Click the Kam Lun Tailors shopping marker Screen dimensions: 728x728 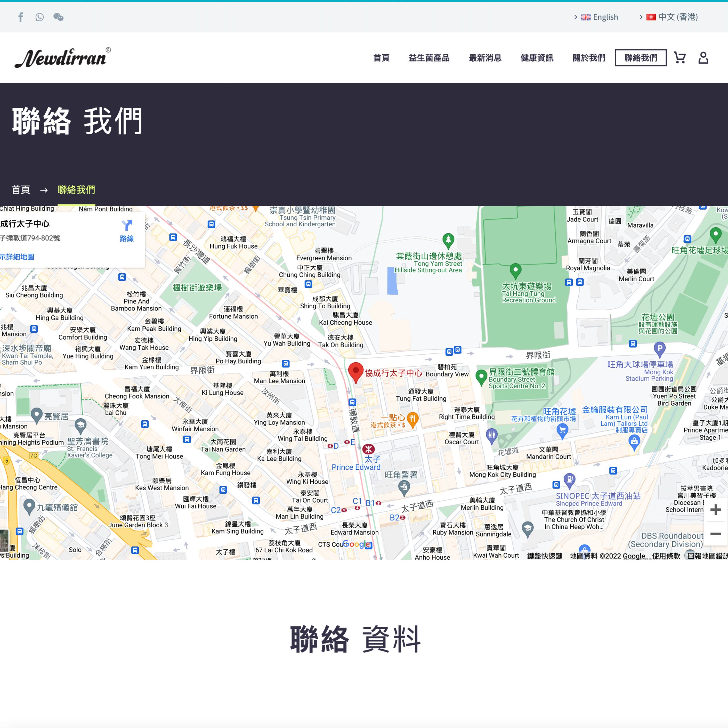coord(634,442)
